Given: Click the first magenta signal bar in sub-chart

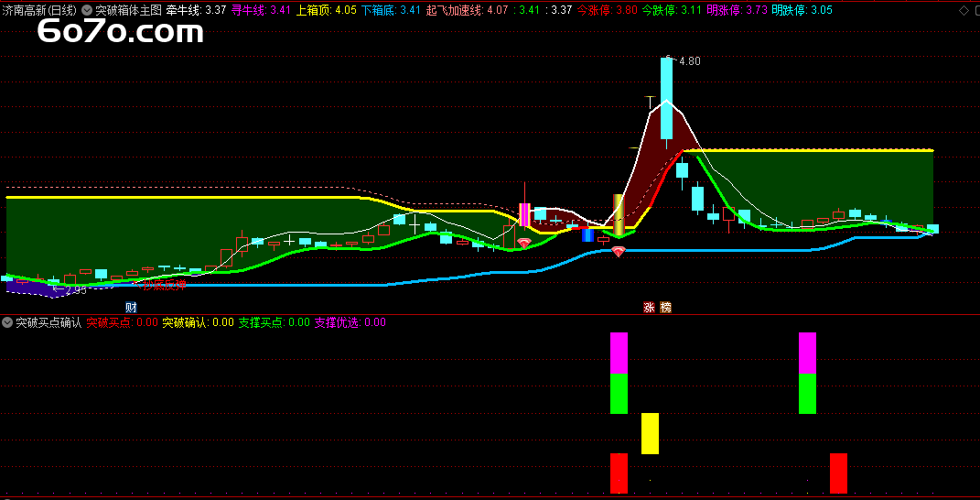Looking at the screenshot, I should click(x=619, y=353).
